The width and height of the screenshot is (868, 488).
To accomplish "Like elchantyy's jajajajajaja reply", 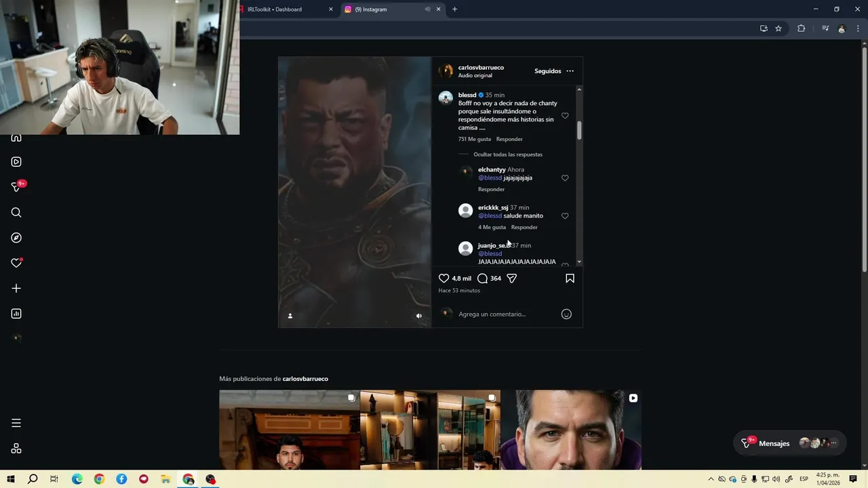I will pyautogui.click(x=565, y=178).
